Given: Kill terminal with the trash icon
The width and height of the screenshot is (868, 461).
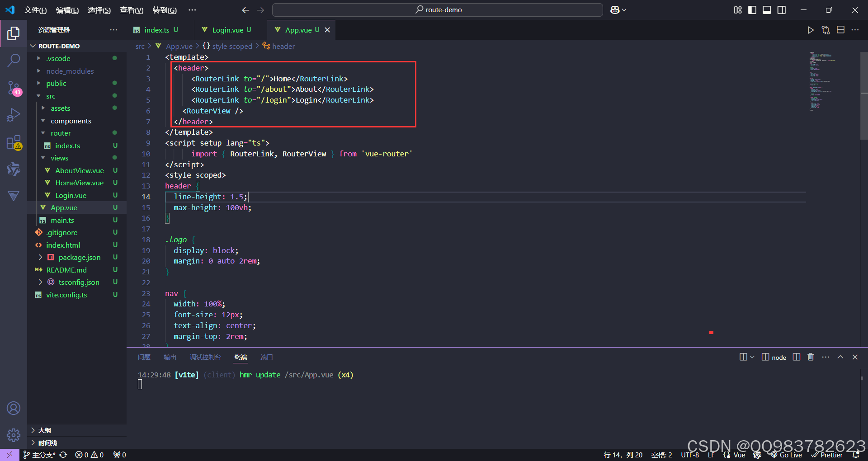Looking at the screenshot, I should point(811,357).
